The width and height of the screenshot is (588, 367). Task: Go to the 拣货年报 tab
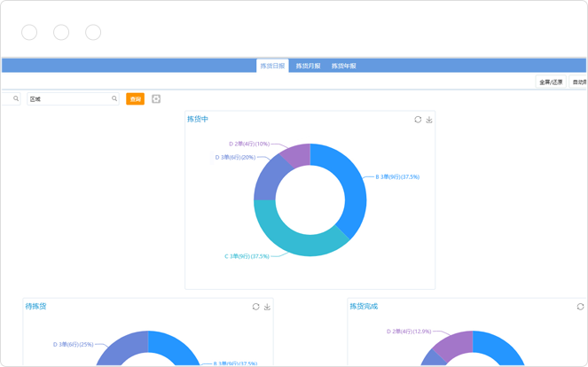[343, 66]
